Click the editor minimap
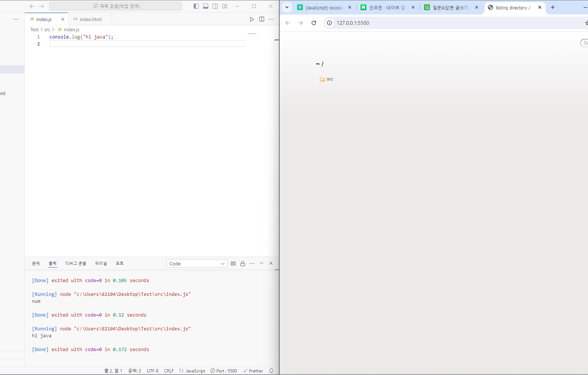Image resolution: width=588 pixels, height=375 pixels. [x=253, y=34]
